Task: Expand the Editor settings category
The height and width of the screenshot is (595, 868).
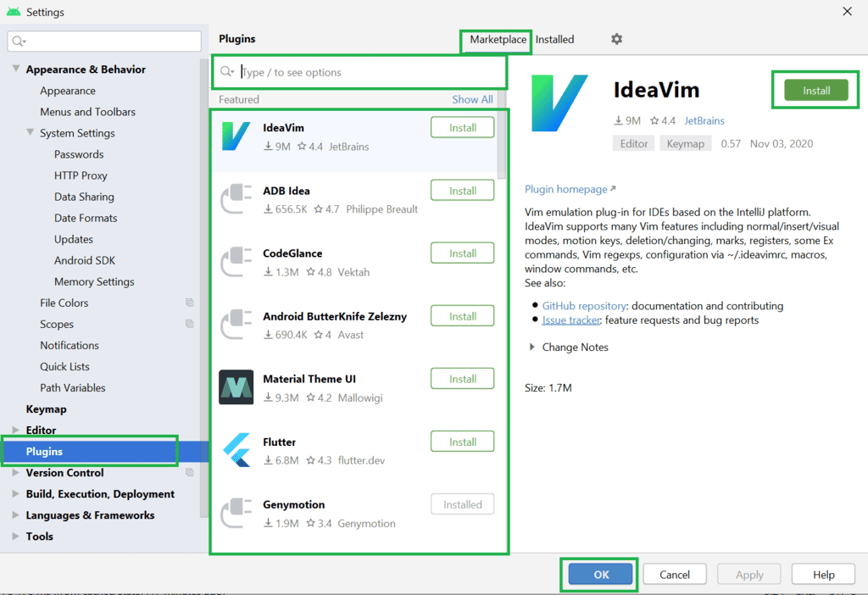Action: click(x=15, y=430)
